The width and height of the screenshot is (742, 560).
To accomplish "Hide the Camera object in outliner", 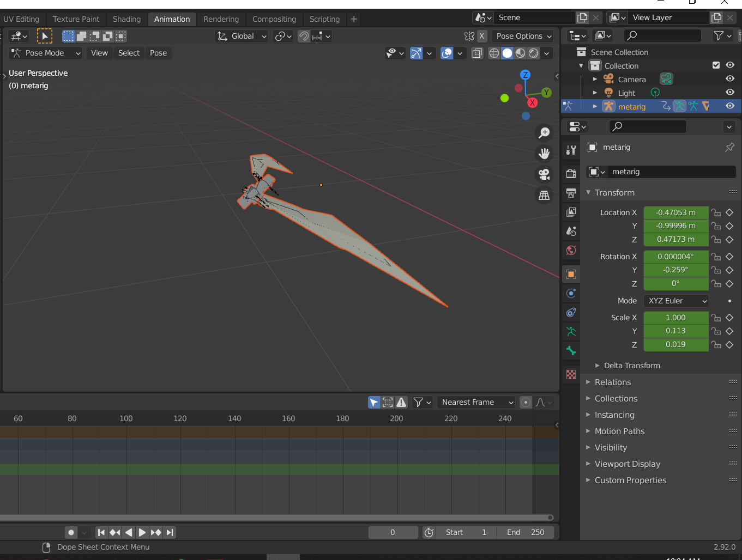I will click(730, 79).
